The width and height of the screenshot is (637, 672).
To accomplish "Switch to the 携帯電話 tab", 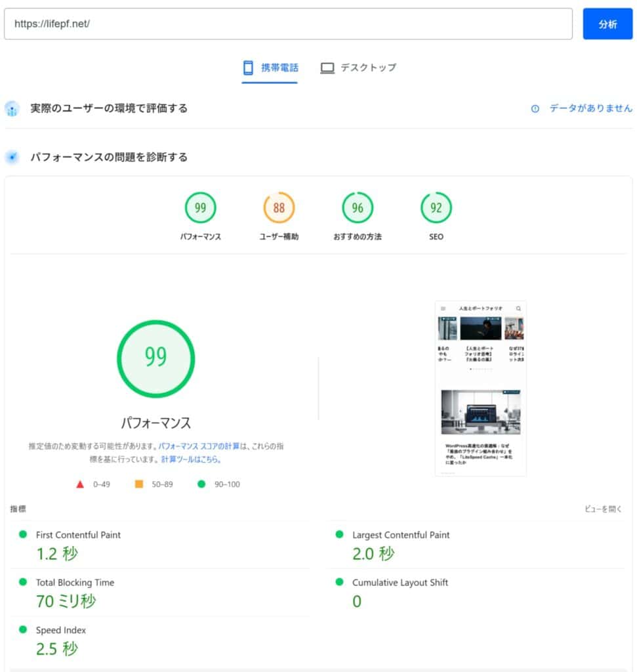I will tap(279, 68).
